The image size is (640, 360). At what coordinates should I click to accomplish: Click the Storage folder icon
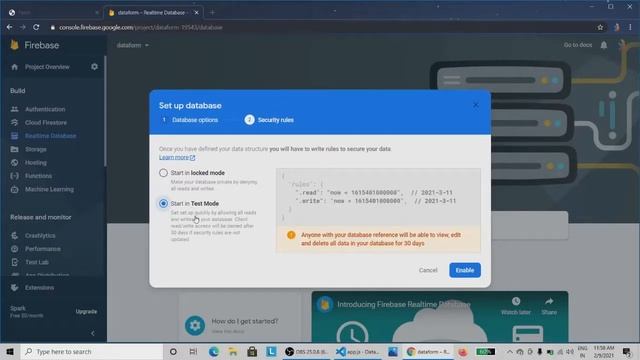(x=15, y=149)
